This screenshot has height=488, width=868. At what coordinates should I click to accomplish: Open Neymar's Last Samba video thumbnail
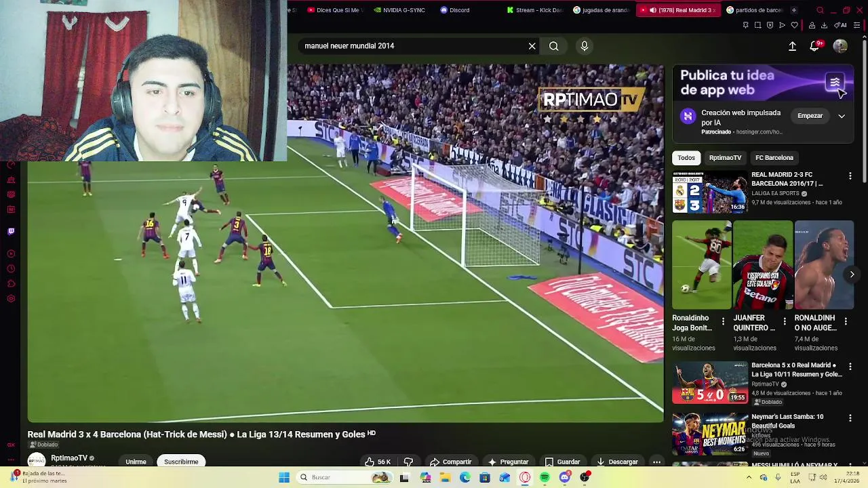pos(710,434)
